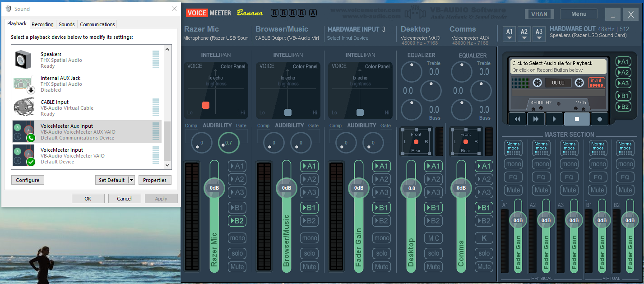The height and width of the screenshot is (284, 644).
Task: Adjust the Razer Mic Comp knob
Action: pos(202,143)
